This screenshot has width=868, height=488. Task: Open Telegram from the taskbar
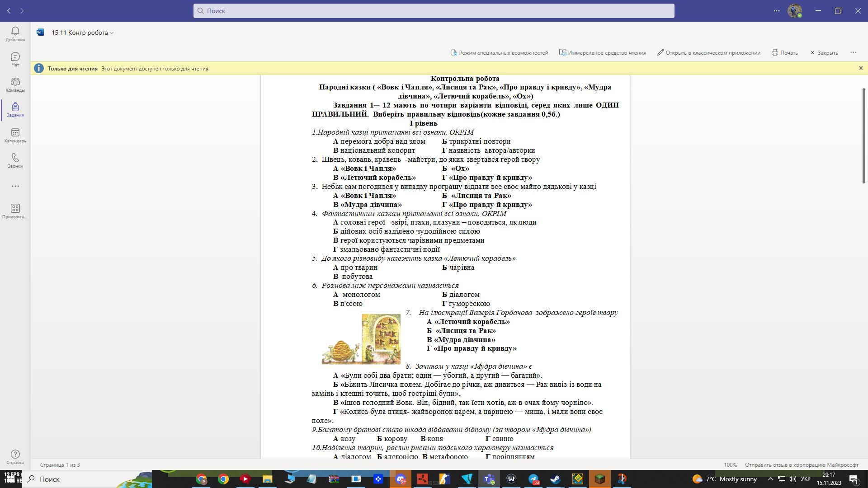pyautogui.click(x=533, y=479)
